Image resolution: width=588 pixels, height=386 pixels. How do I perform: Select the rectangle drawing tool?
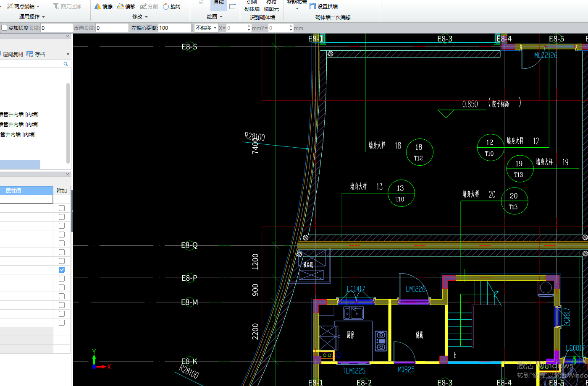(232, 6)
